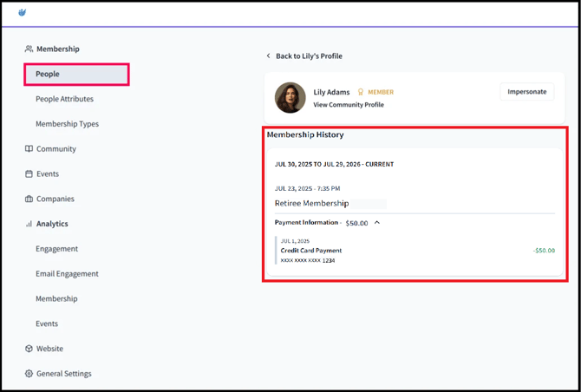The image size is (581, 392).
Task: Collapse the Payment Information chevron
Action: 377,223
